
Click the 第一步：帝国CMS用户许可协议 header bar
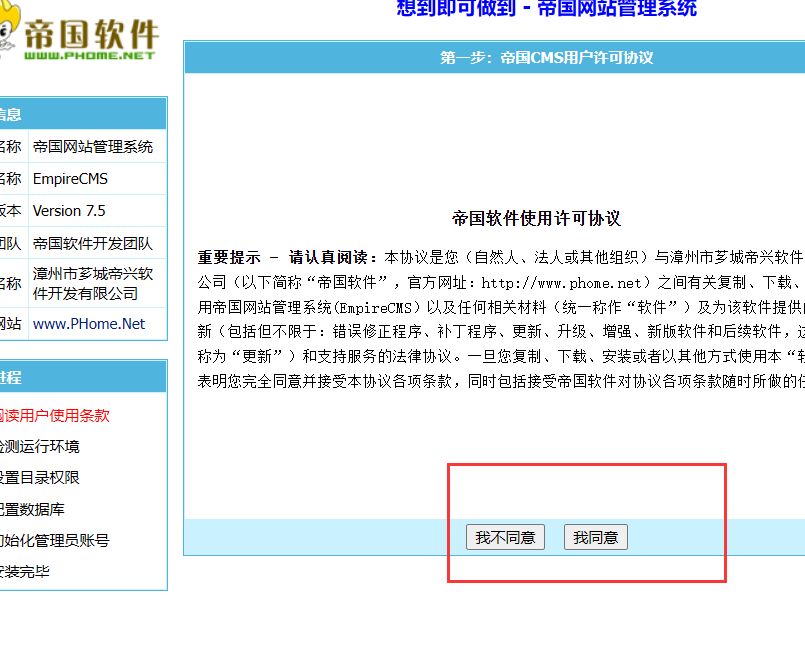pos(546,58)
